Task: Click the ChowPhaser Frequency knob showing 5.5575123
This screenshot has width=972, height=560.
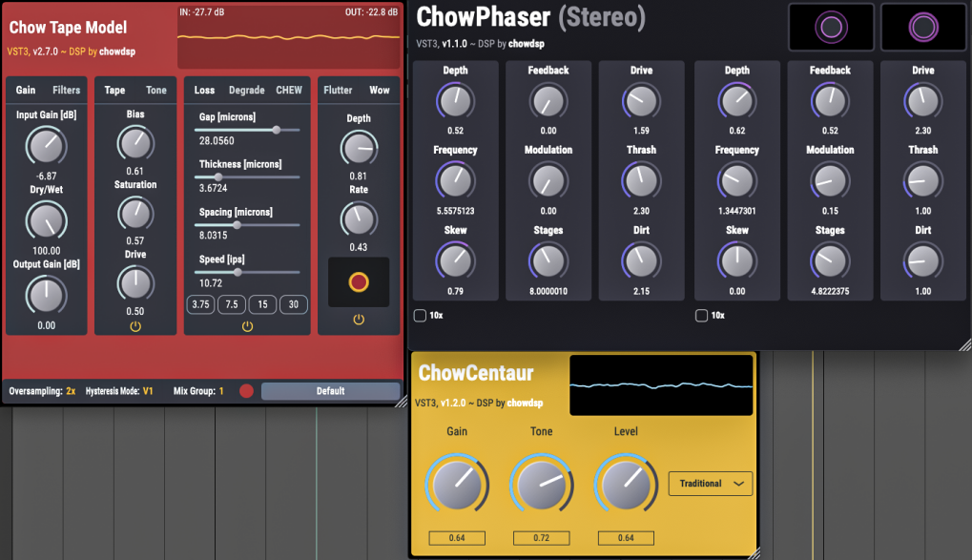Action: (x=455, y=181)
